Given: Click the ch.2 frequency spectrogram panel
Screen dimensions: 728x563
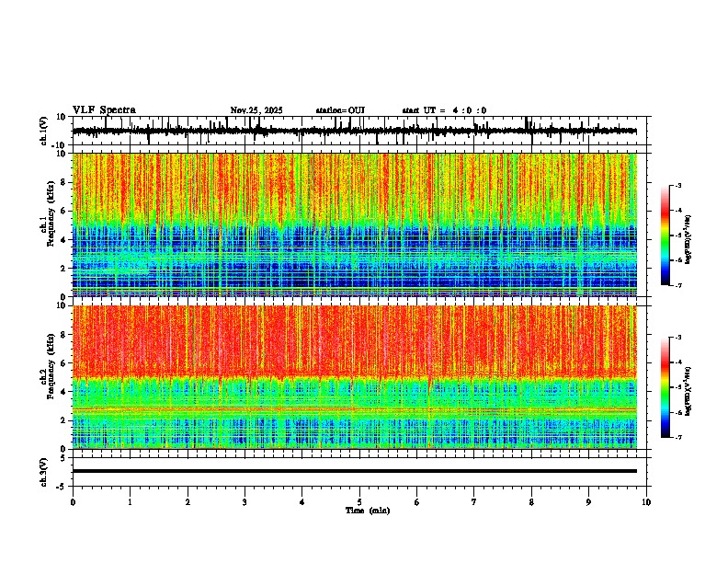Looking at the screenshot, I should (x=355, y=377).
